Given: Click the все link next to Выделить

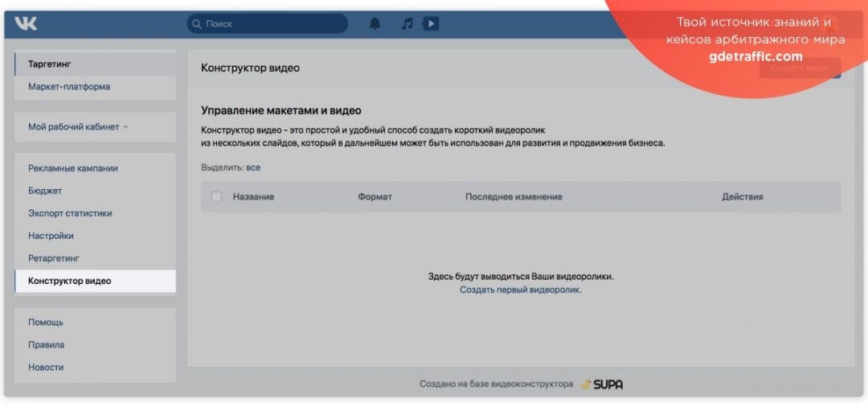Looking at the screenshot, I should (253, 167).
